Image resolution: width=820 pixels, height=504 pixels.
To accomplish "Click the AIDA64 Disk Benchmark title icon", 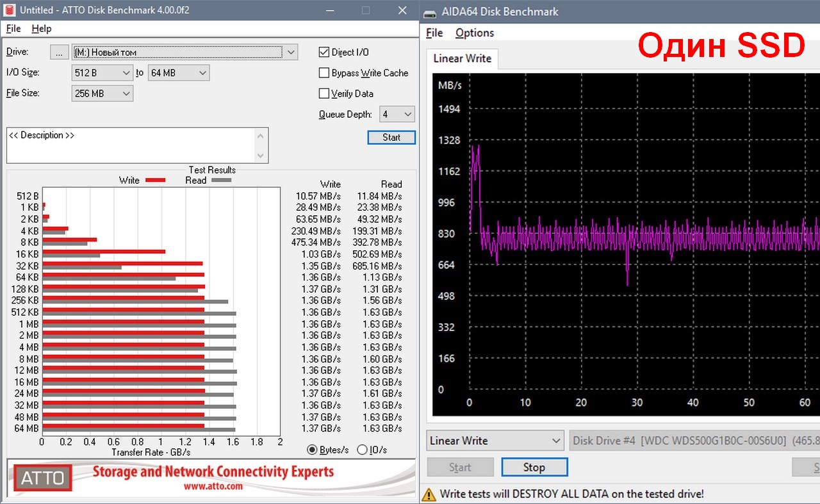I will pyautogui.click(x=430, y=12).
